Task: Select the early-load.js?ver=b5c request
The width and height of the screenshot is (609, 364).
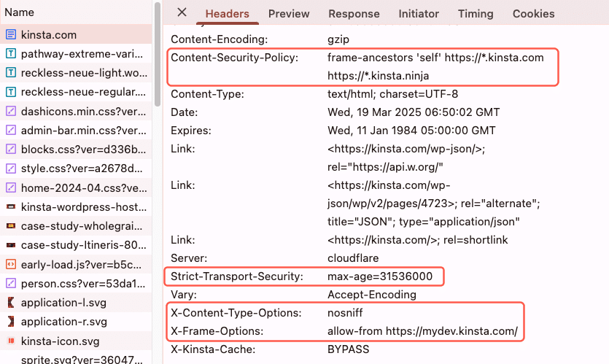Action: (76, 265)
